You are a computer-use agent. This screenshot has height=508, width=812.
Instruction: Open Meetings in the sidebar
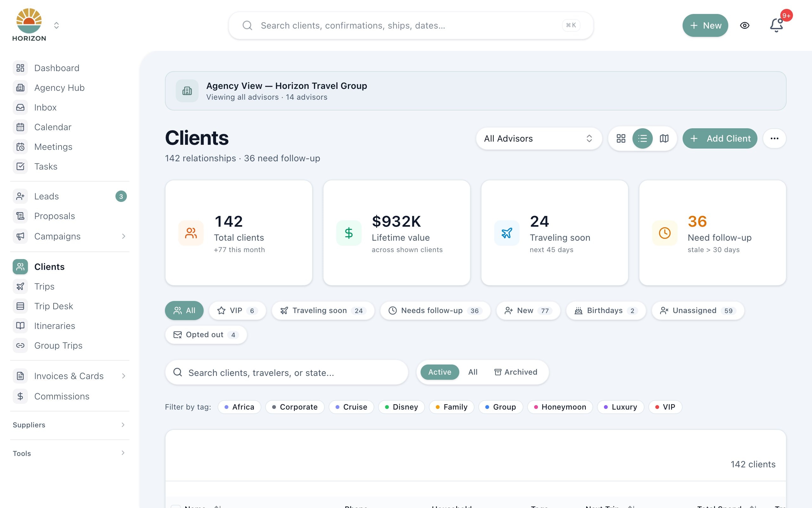tap(70, 147)
